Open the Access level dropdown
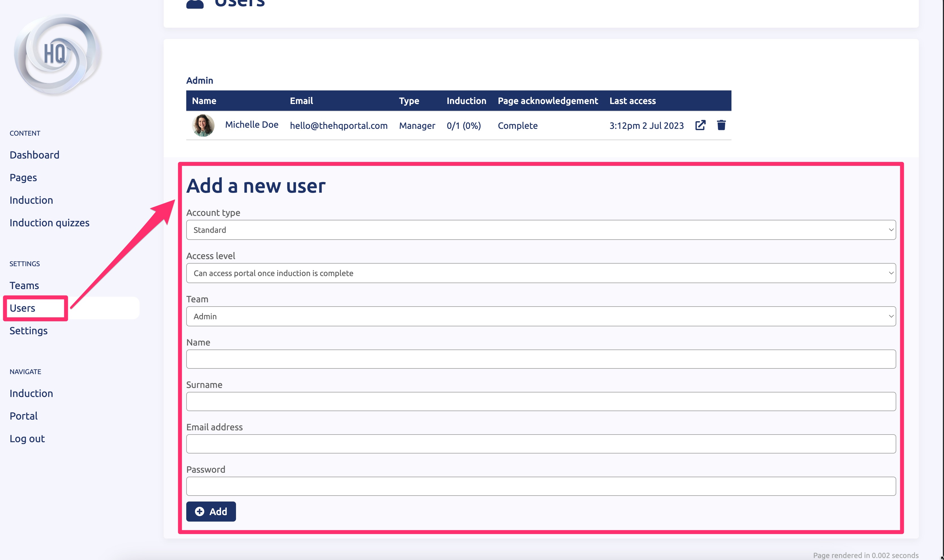This screenshot has width=944, height=560. tap(540, 273)
